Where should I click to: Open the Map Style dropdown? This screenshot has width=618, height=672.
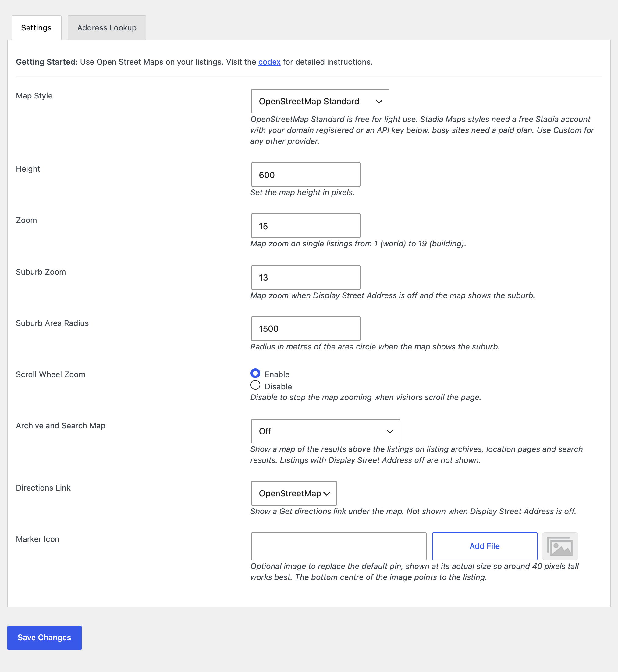click(320, 101)
